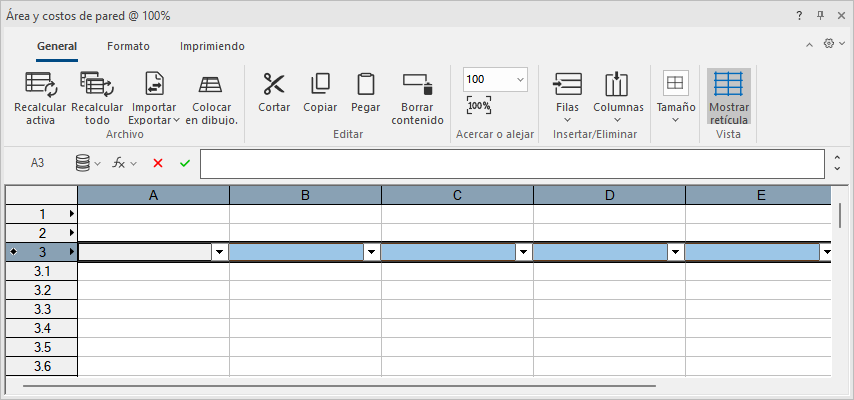Reset zoom with the 100% icon
854x400 pixels.
pos(479,106)
